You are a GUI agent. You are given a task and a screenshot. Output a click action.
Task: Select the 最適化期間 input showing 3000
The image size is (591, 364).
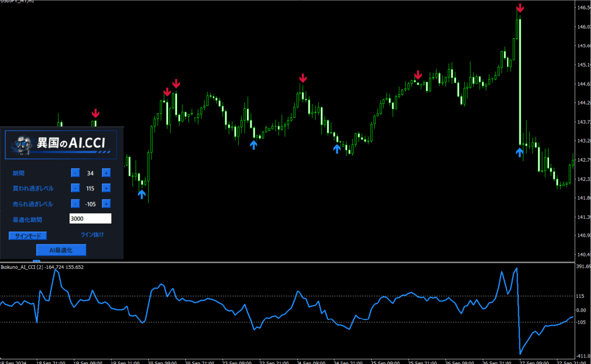pyautogui.click(x=90, y=218)
